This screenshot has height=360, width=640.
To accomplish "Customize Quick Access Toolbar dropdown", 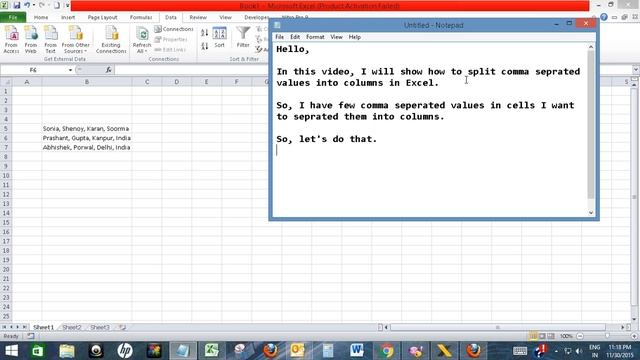I will click(x=67, y=5).
